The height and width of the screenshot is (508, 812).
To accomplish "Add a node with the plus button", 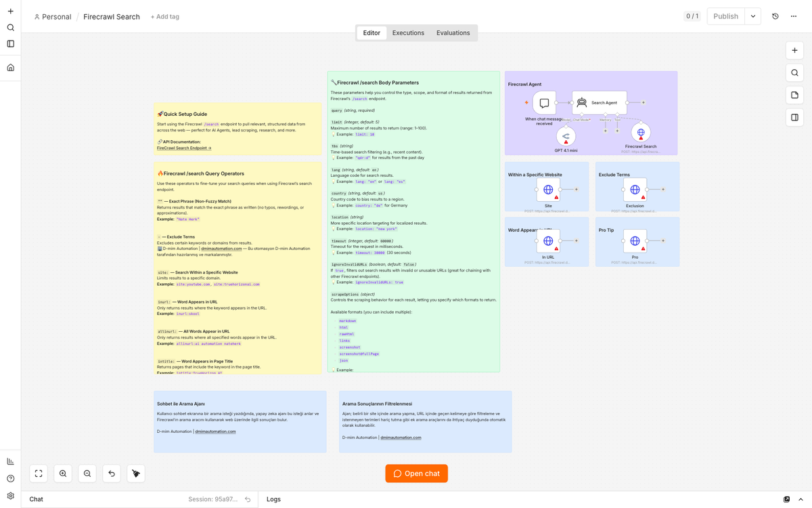I will pyautogui.click(x=794, y=51).
